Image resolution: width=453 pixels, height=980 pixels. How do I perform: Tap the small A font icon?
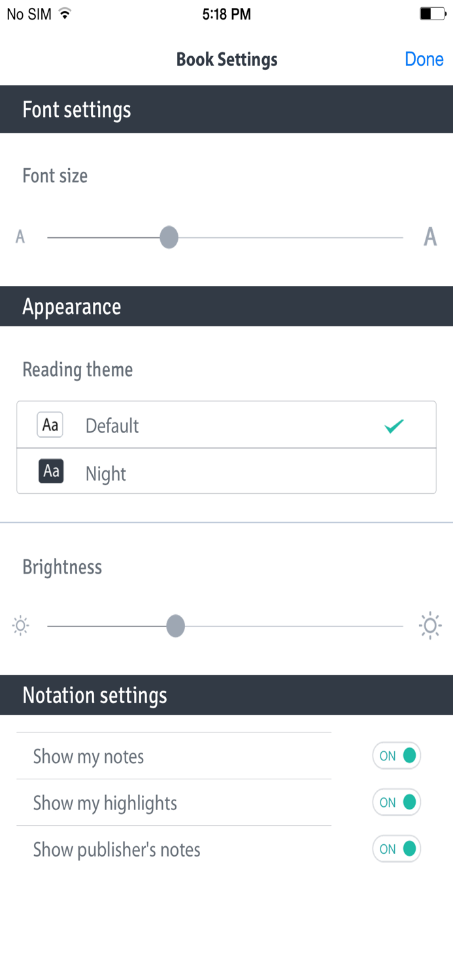(20, 237)
